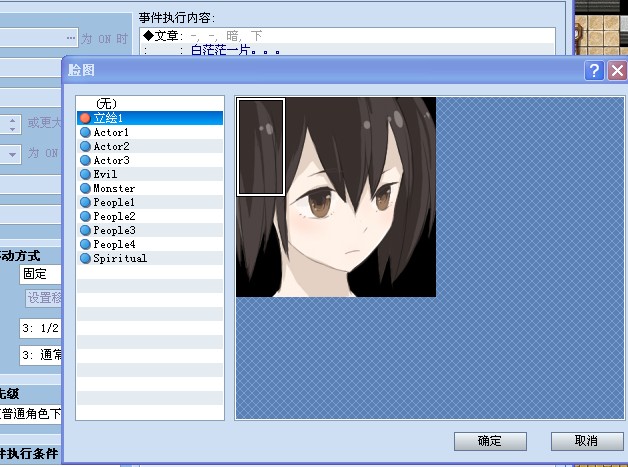Click the blue icon beside Evil
This screenshot has height=467, width=628.
point(85,174)
